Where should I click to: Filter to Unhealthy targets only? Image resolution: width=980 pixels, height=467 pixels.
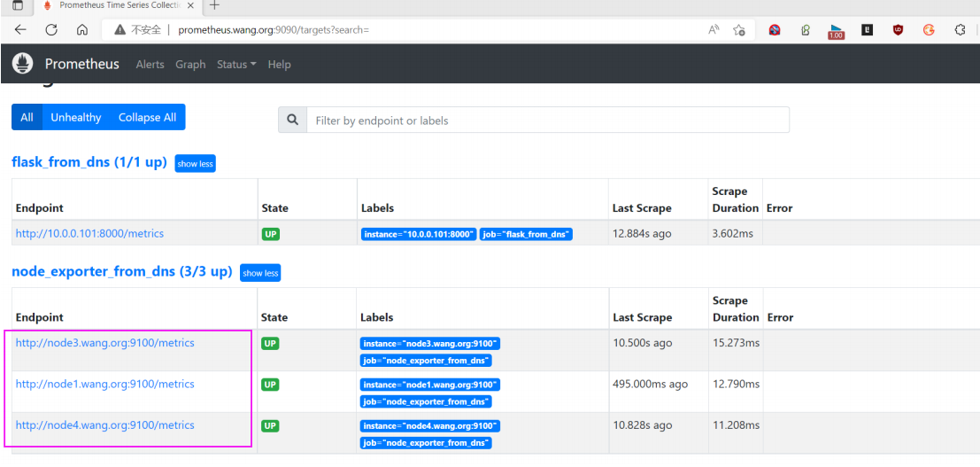[x=75, y=117]
